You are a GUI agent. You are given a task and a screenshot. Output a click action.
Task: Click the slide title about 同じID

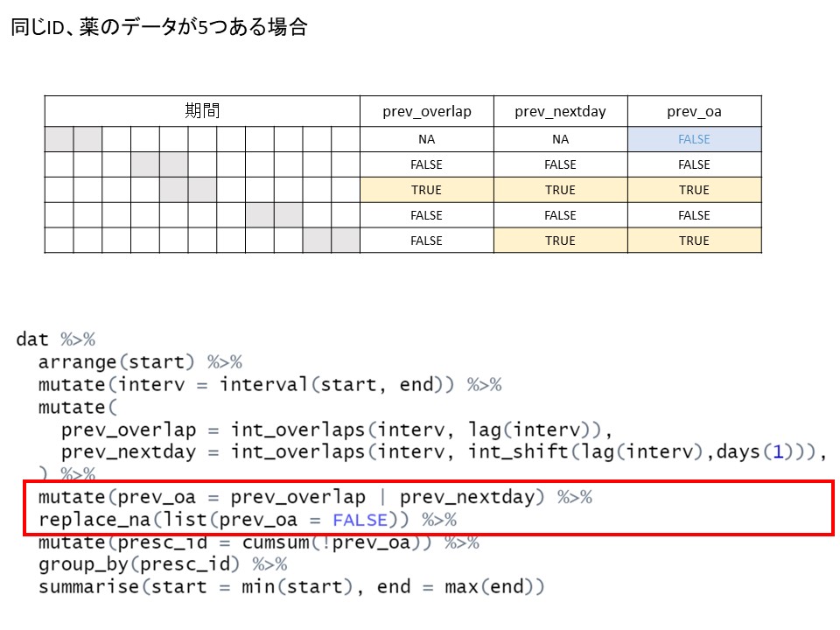pos(159,27)
